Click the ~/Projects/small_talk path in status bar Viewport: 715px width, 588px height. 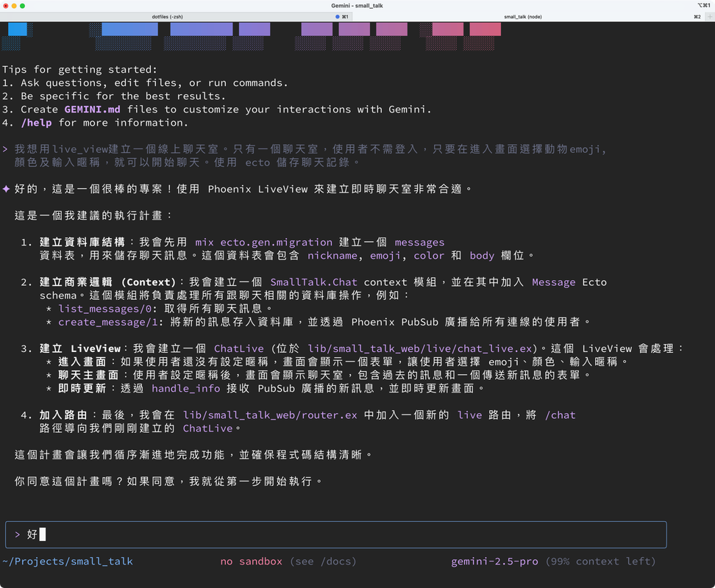click(68, 561)
